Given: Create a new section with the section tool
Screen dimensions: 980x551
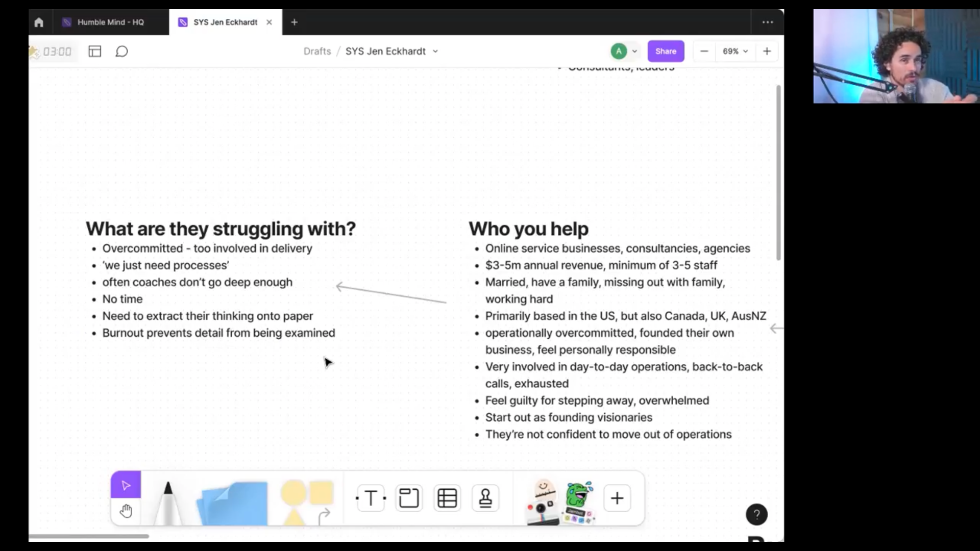Looking at the screenshot, I should click(409, 498).
